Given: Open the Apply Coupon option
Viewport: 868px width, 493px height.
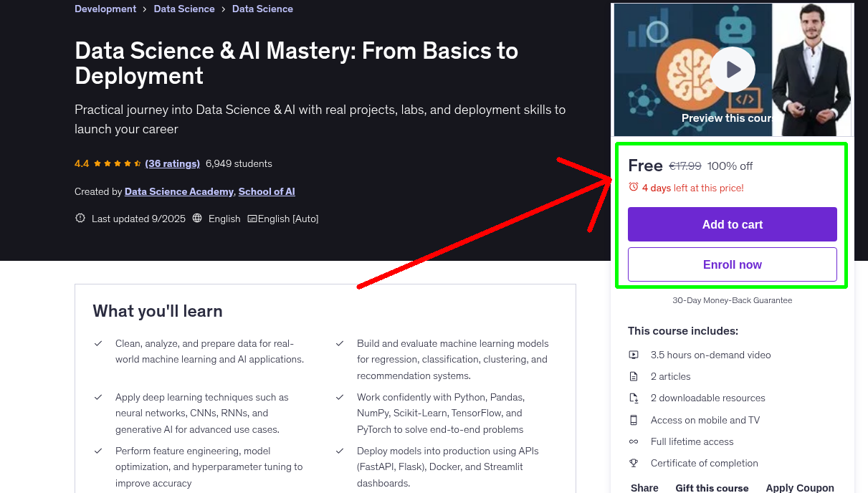Looking at the screenshot, I should tap(800, 487).
